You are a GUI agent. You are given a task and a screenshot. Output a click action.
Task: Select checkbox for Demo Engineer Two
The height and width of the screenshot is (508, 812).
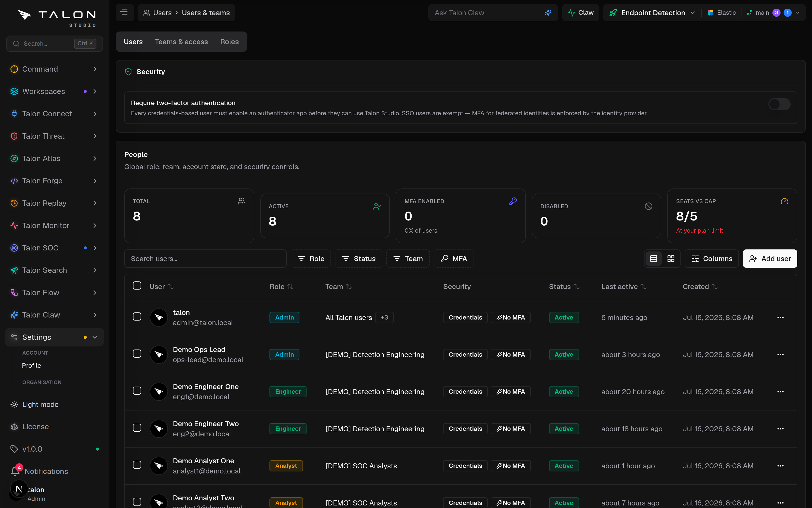[137, 428]
